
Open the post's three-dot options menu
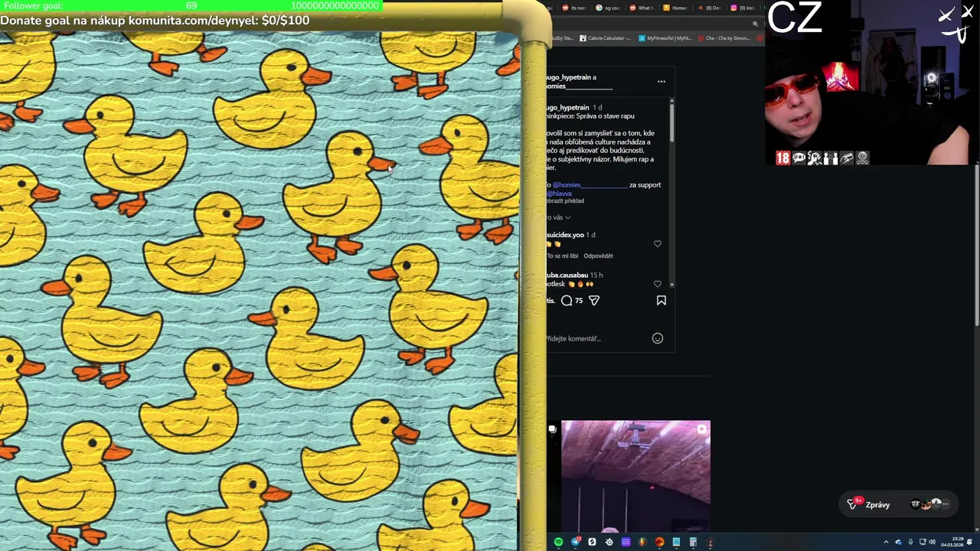click(x=661, y=81)
